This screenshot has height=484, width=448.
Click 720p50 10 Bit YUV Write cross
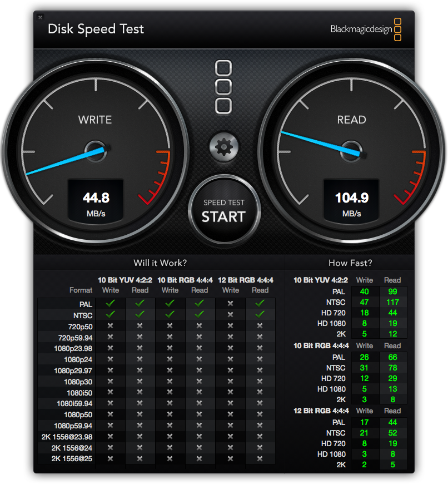click(x=111, y=326)
